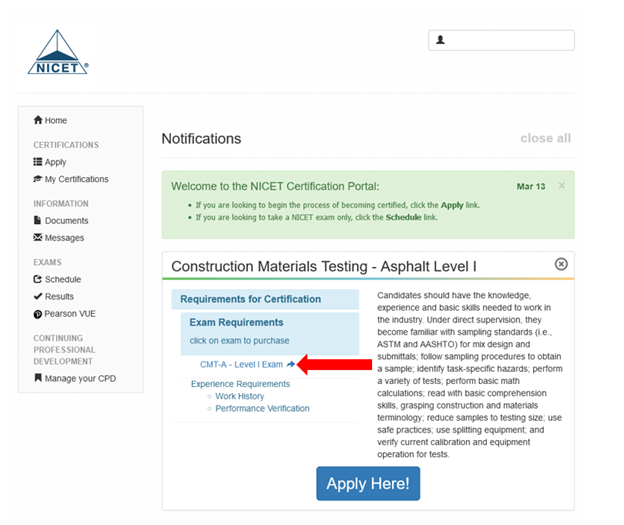
Task: Click Construction Materials Testing title
Action: pyautogui.click(x=324, y=266)
